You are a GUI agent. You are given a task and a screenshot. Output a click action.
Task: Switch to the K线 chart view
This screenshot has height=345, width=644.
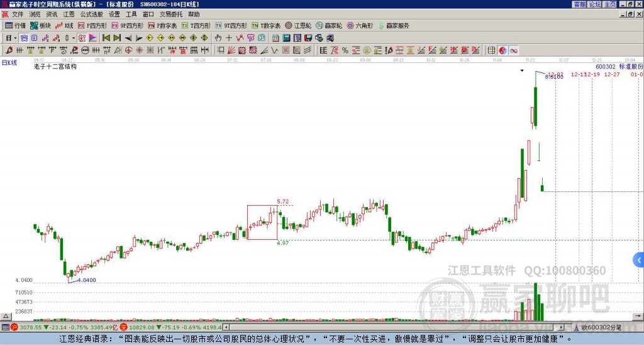[x=64, y=25]
